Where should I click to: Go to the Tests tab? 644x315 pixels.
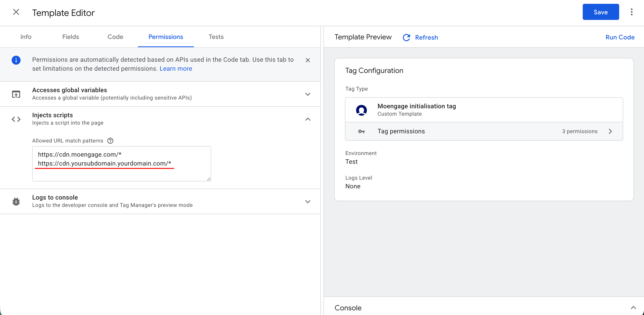[216, 37]
